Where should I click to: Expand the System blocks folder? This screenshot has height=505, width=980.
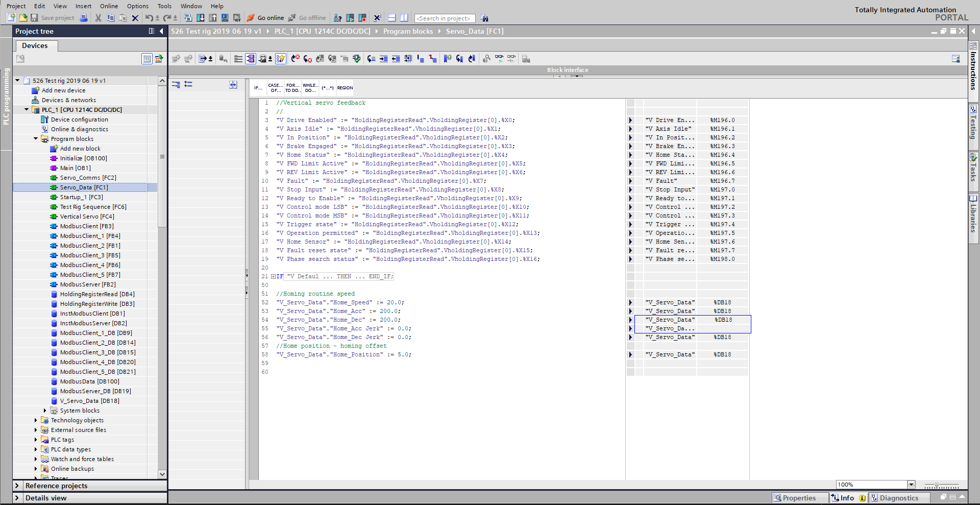coord(45,411)
